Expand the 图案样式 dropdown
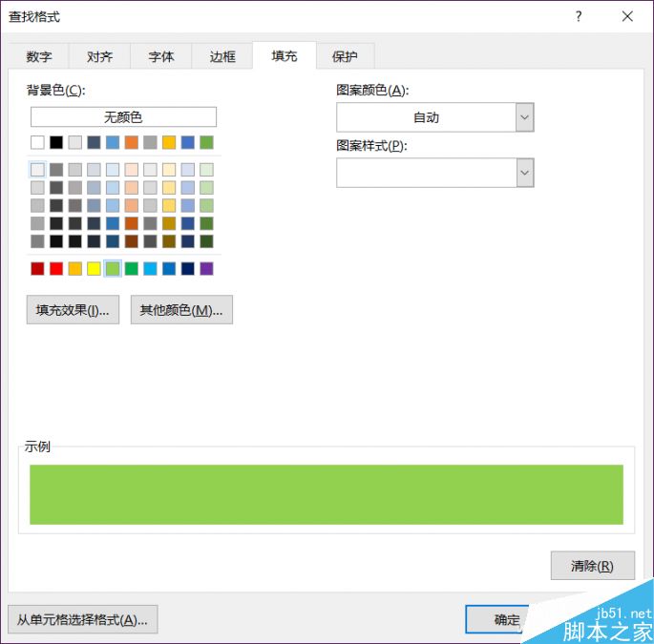The width and height of the screenshot is (654, 644). (x=524, y=173)
